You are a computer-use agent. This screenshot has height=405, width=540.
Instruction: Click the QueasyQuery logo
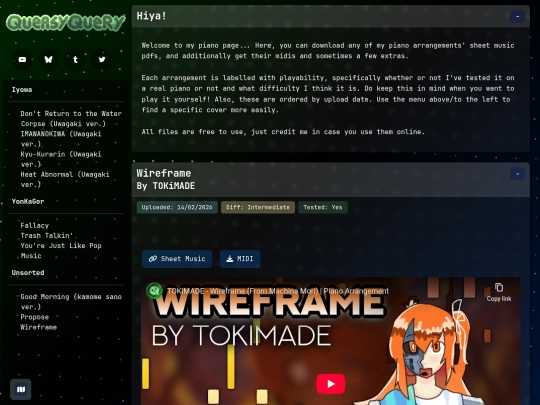[65, 22]
